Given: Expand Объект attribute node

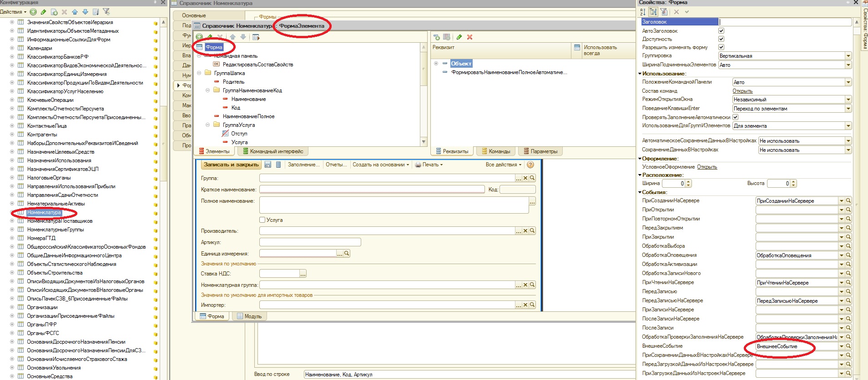Looking at the screenshot, I should coord(436,64).
